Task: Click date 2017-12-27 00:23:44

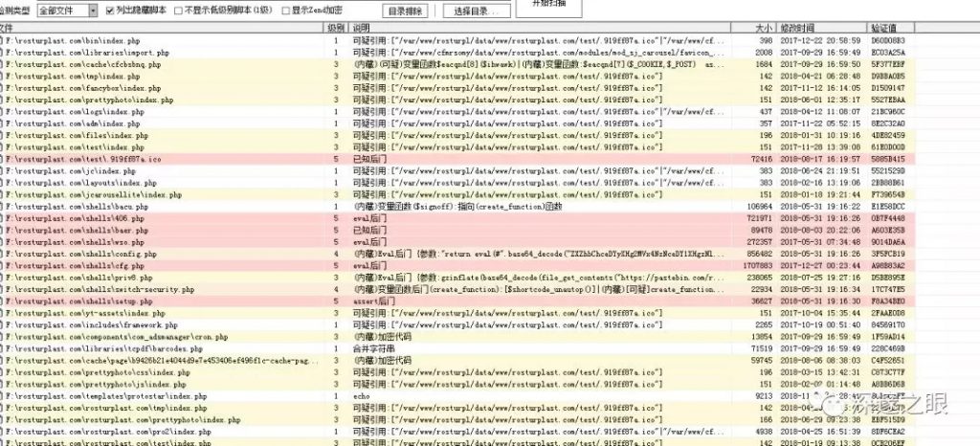Action: 819,266
